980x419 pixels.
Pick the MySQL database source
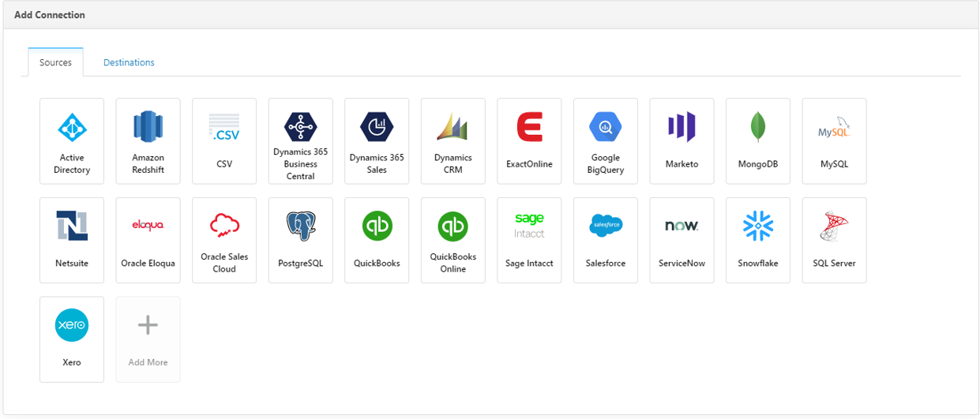click(x=834, y=140)
